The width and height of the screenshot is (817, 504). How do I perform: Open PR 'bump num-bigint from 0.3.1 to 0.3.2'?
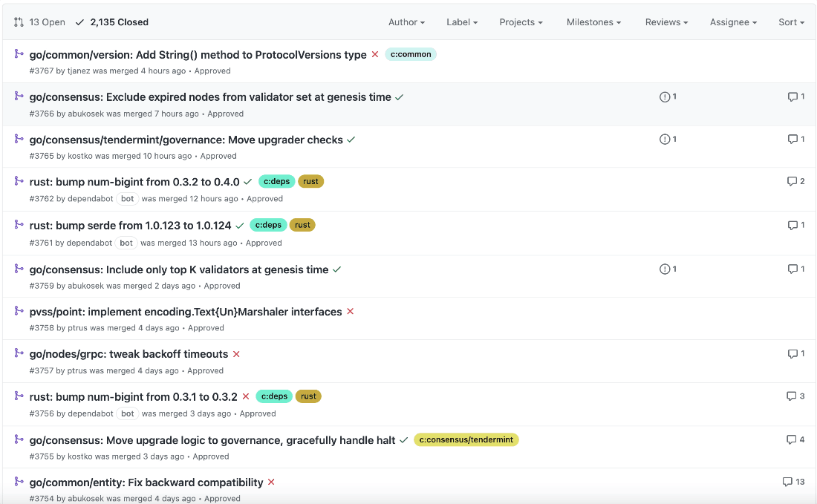[134, 397]
